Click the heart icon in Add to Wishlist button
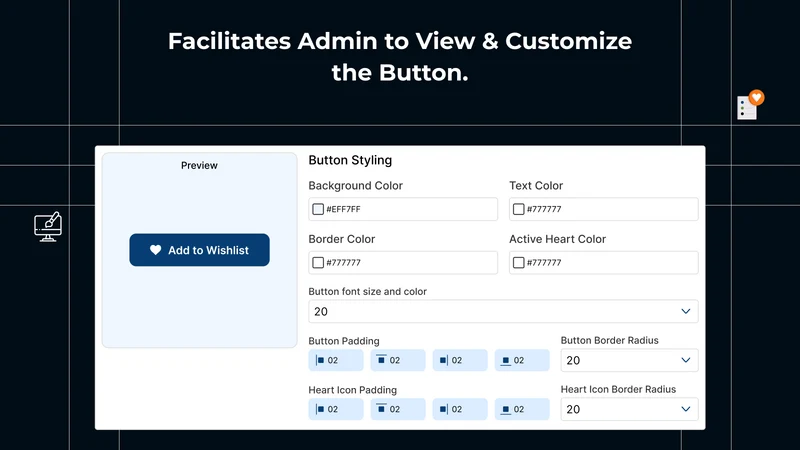The width and height of the screenshot is (800, 450). [x=156, y=249]
